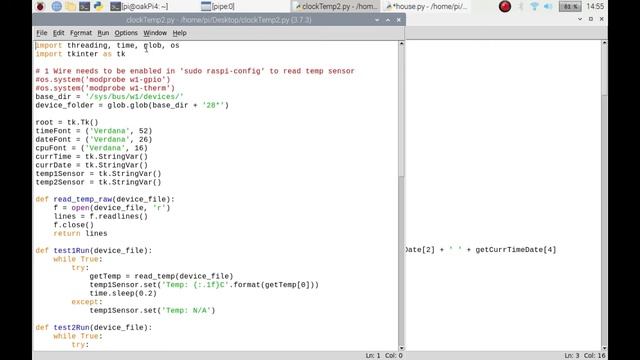The height and width of the screenshot is (360, 640).
Task: Open the Raspberry Pi applications menu
Action: 40,6
